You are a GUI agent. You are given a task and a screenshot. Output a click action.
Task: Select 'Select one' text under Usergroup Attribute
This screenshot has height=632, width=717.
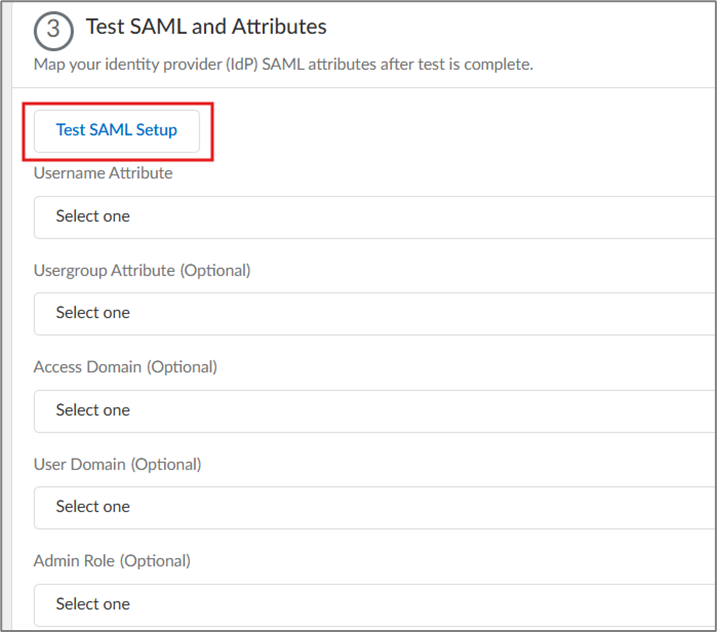point(93,313)
